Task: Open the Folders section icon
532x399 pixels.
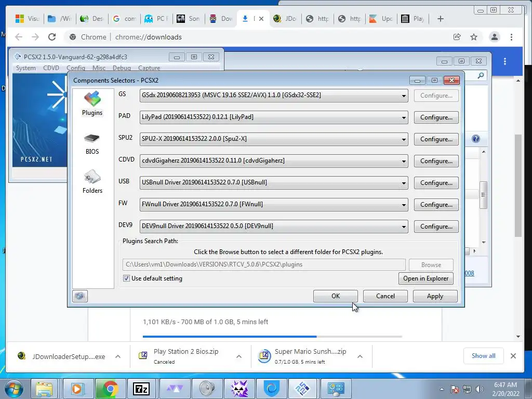Action: 92,182
